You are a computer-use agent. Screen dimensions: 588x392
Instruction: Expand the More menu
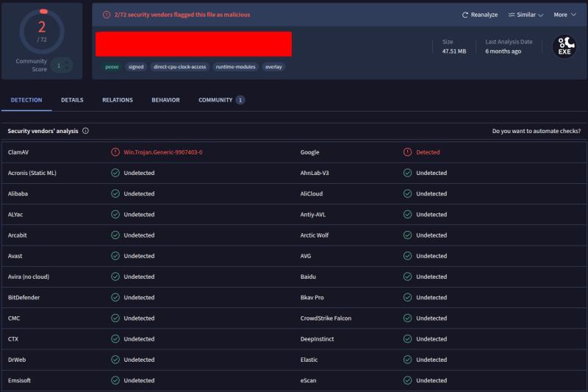tap(564, 15)
